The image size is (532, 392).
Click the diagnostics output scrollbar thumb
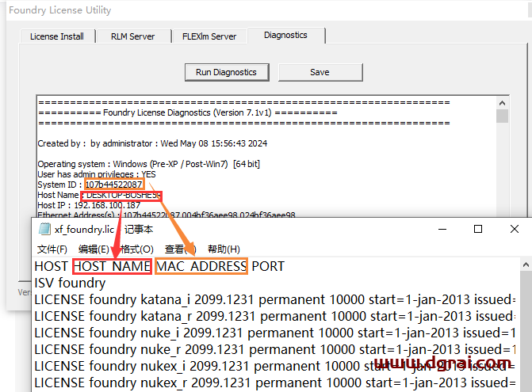pyautogui.click(x=503, y=116)
